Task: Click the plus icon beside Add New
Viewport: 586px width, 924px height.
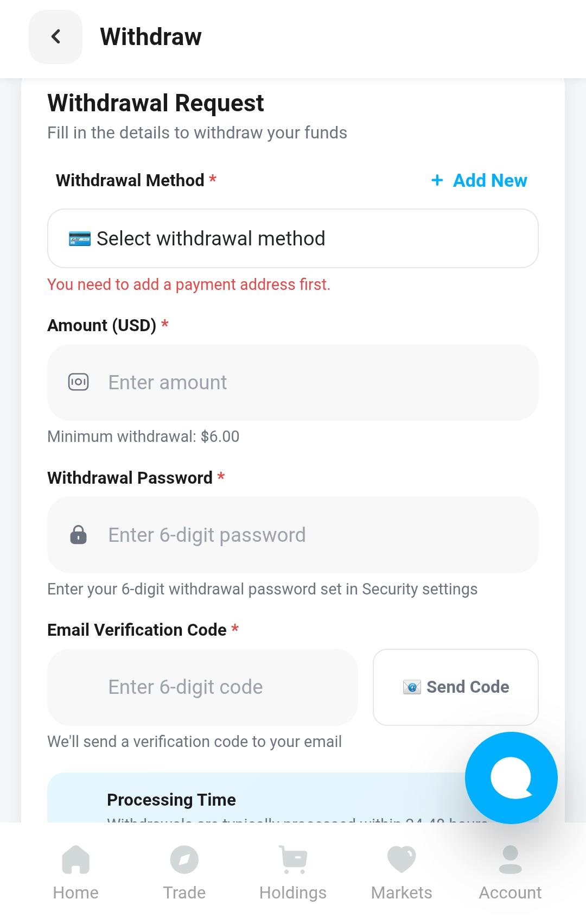Action: pos(437,180)
